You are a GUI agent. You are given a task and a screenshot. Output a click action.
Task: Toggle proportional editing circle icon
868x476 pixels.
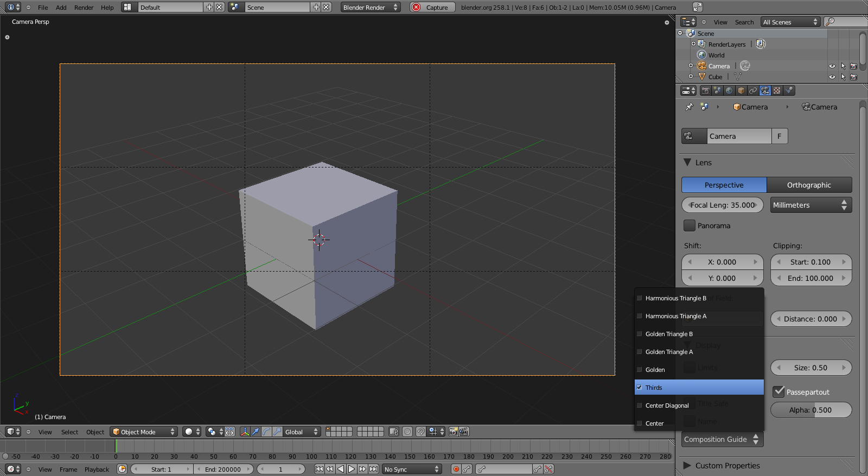click(x=407, y=432)
